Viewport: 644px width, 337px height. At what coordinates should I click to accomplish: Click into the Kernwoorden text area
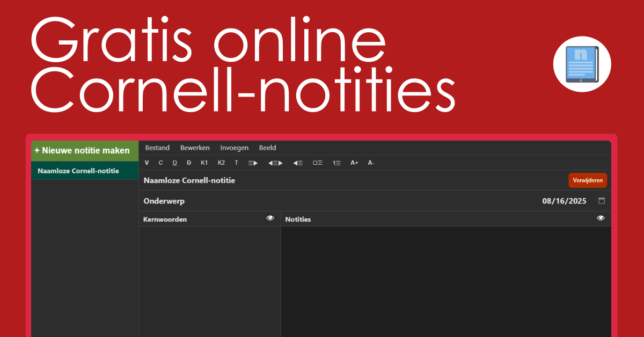(x=210, y=281)
